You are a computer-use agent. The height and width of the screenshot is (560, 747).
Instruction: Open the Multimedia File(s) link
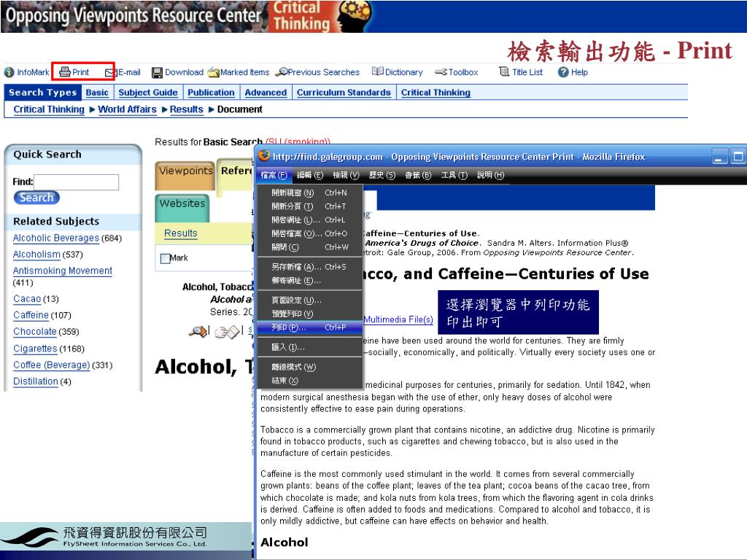pos(398,319)
